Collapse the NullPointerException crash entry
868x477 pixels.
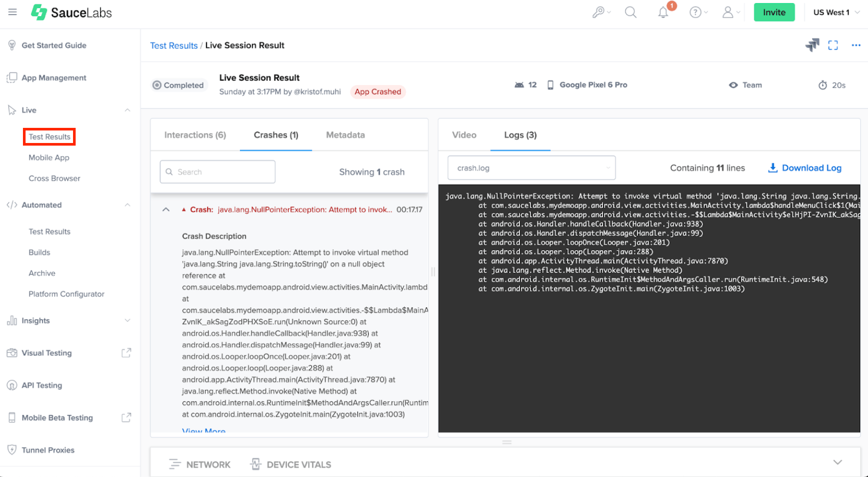point(166,210)
